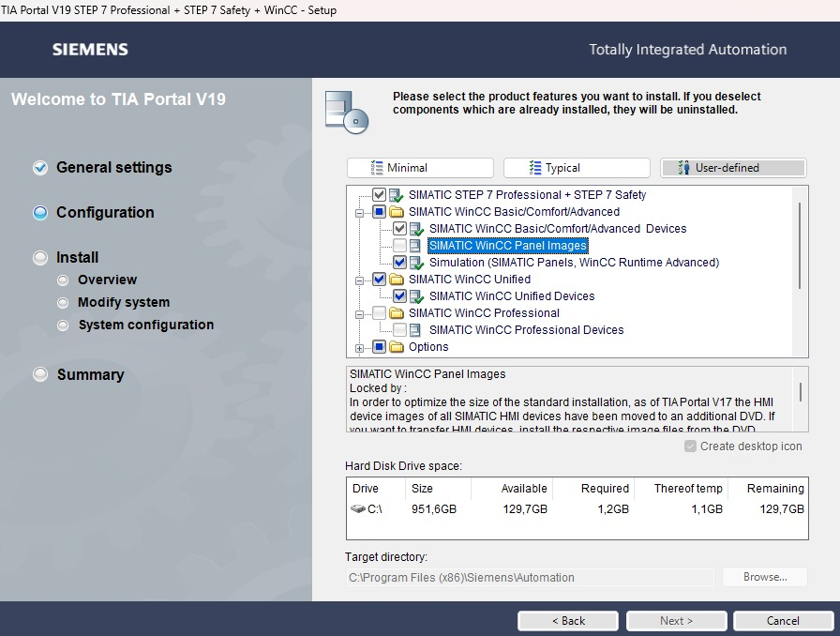The image size is (840, 636).
Task: Click the WinCC Unified Devices component icon
Action: [417, 296]
